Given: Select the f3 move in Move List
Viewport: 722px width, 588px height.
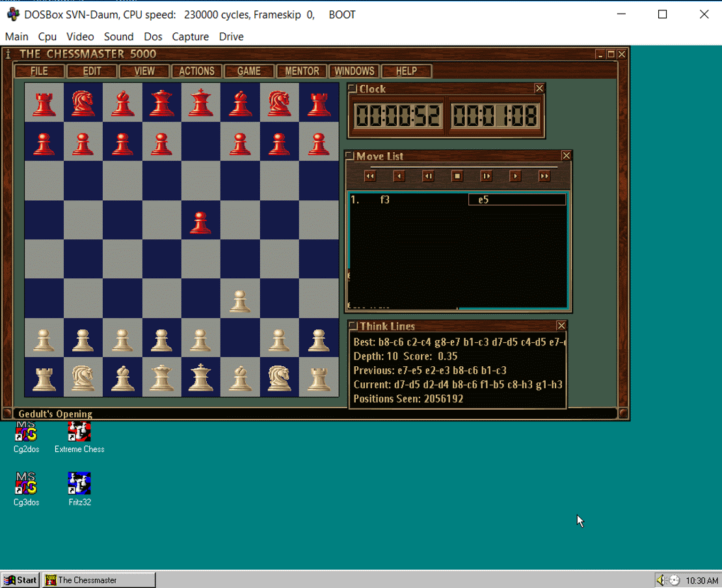Looking at the screenshot, I should click(x=385, y=200).
